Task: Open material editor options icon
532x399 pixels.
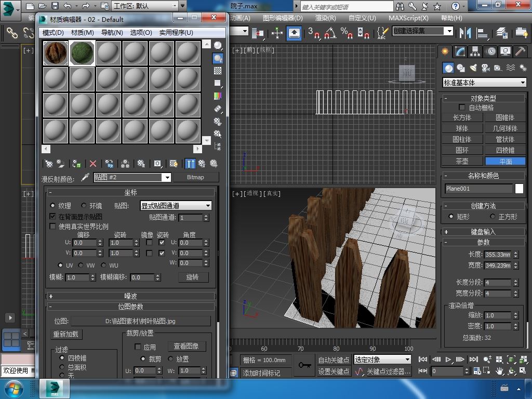Action: coord(218,122)
